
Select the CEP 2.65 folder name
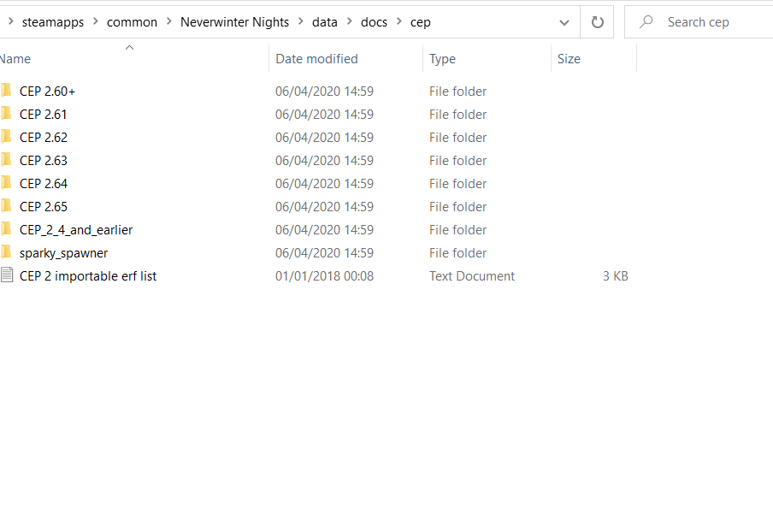click(44, 207)
